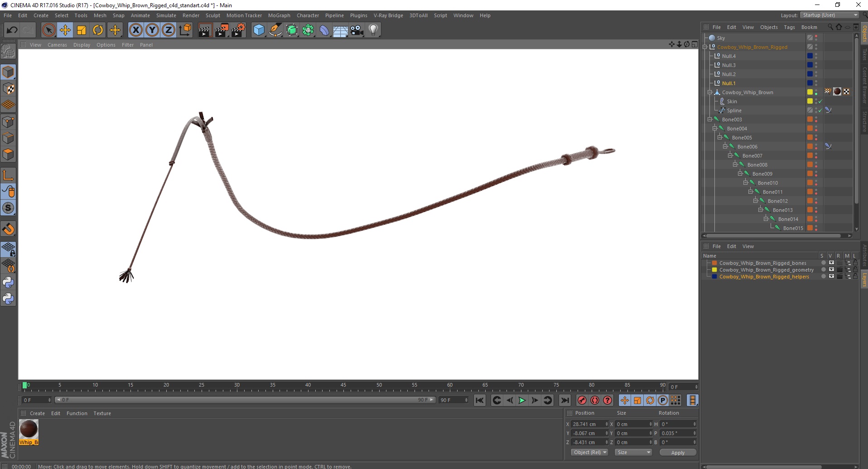
Task: Collapse the Bone014 tree node
Action: click(766, 219)
